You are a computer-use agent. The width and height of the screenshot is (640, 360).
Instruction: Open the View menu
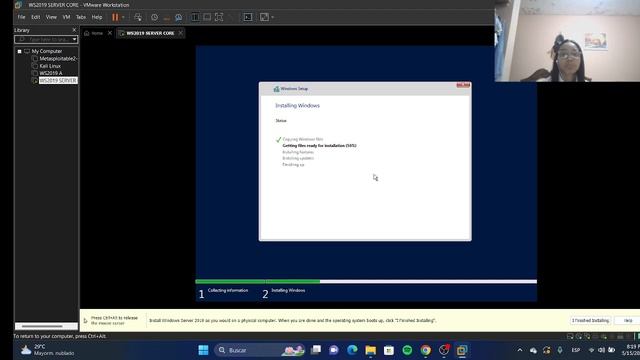coord(51,17)
